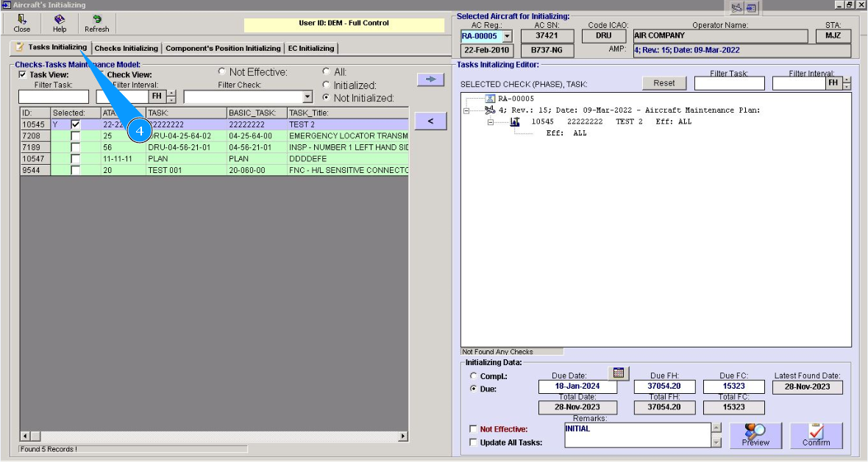The height and width of the screenshot is (466, 868).
Task: Select the Initialized radio filter
Action: point(326,85)
